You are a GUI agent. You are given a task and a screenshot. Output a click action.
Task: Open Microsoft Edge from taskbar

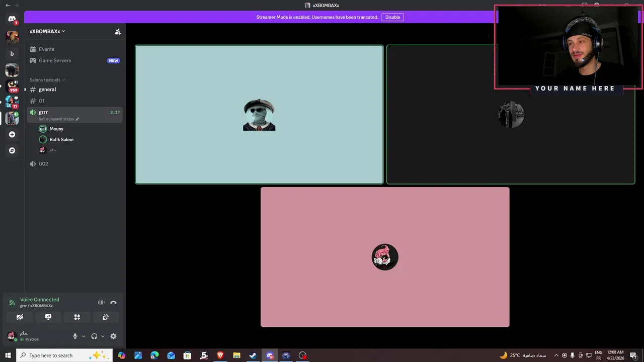(154, 355)
